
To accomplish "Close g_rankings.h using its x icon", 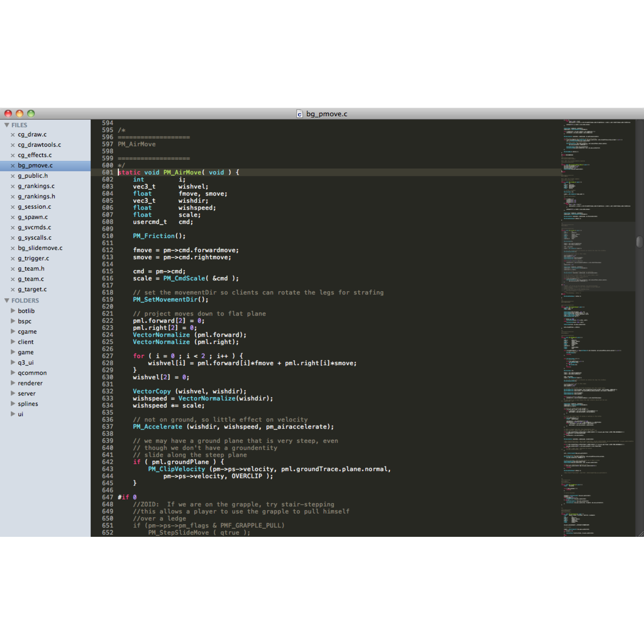I will pyautogui.click(x=13, y=197).
